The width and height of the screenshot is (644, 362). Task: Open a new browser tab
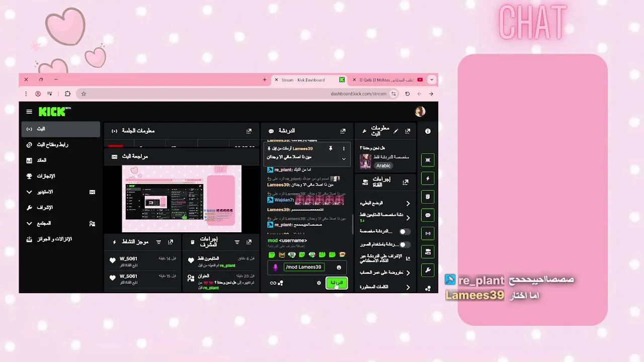pyautogui.click(x=265, y=79)
